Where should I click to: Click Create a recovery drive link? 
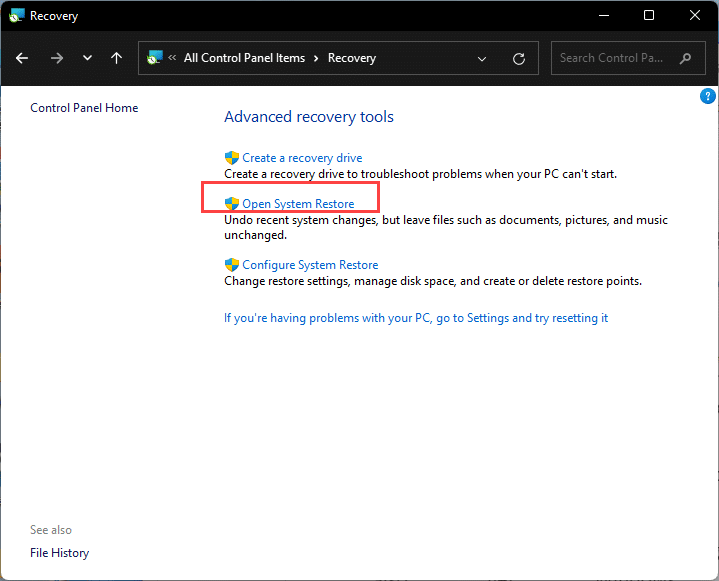(x=302, y=158)
